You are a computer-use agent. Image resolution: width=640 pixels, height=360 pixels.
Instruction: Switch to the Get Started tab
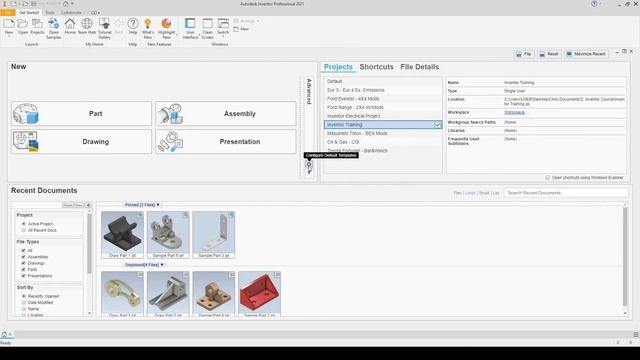click(29, 13)
